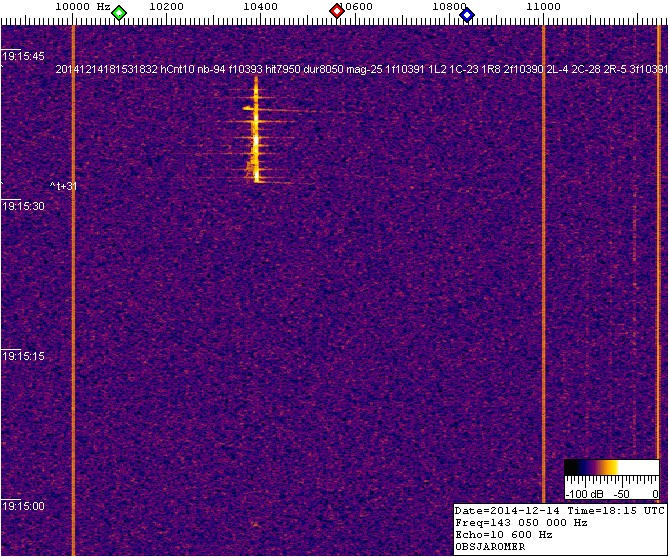This screenshot has width=669, height=557.
Task: Click the Freq=143 050 000 Hz text
Action: [525, 522]
